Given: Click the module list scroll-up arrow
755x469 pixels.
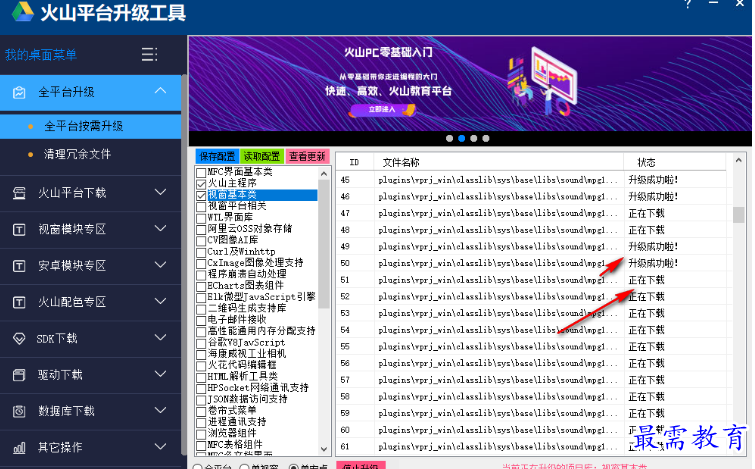Looking at the screenshot, I should click(324, 173).
